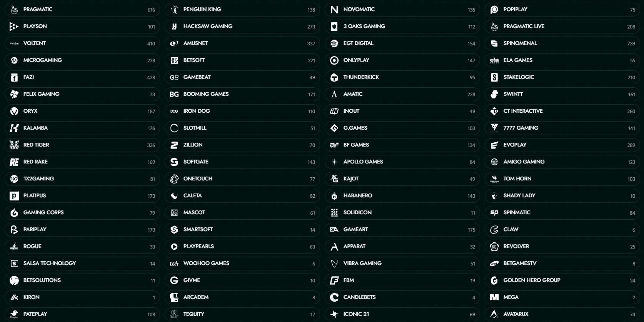Click the Booming Games BG logo
This screenshot has width=644, height=322.
pyautogui.click(x=174, y=94)
